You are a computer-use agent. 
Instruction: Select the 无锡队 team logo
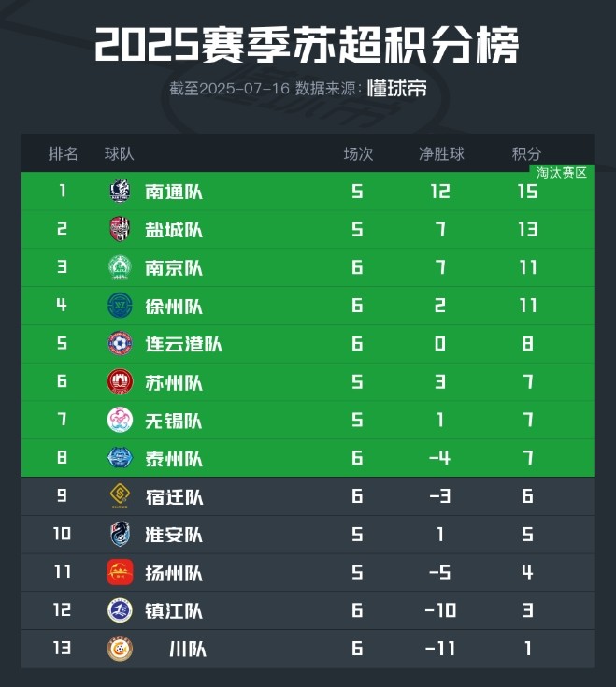[x=121, y=421]
